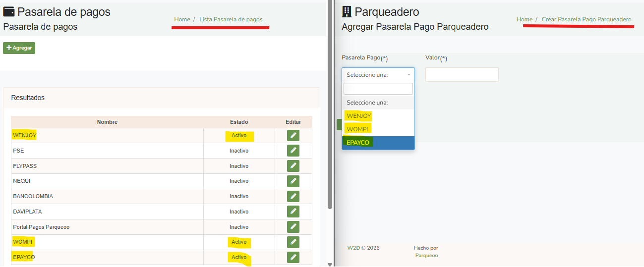Screen dimensions: 644x267
Task: Focus the Valor input field
Action: 462,75
